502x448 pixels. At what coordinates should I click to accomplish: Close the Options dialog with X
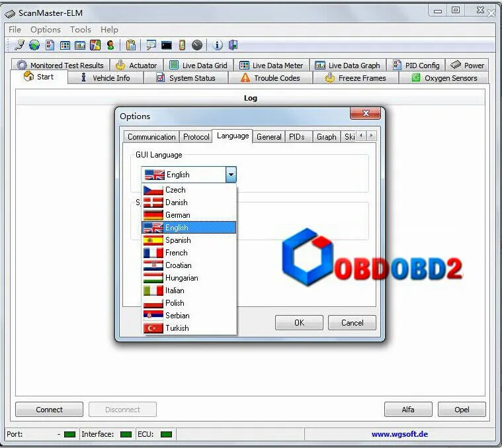[x=366, y=113]
